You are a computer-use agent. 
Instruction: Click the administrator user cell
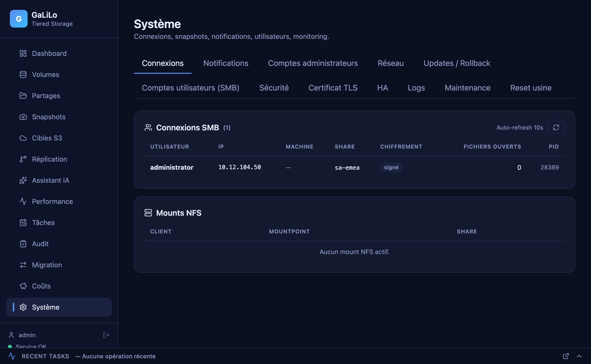pos(172,167)
